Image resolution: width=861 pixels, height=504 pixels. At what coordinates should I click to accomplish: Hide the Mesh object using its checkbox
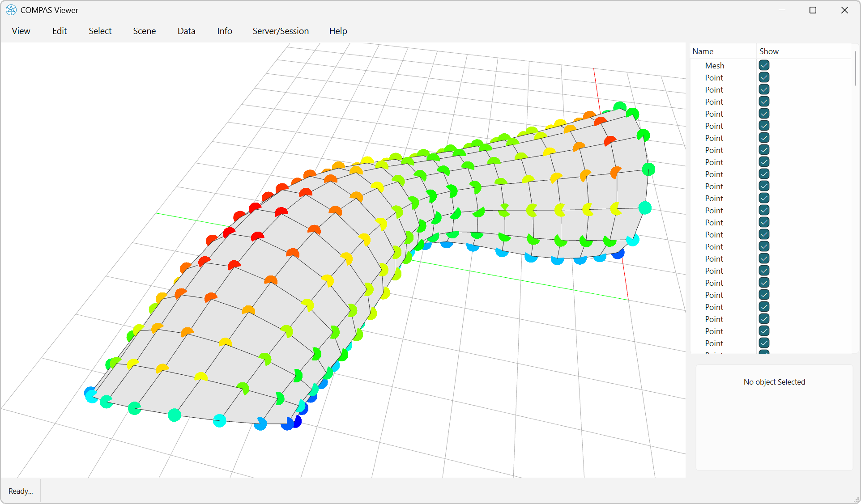click(763, 65)
